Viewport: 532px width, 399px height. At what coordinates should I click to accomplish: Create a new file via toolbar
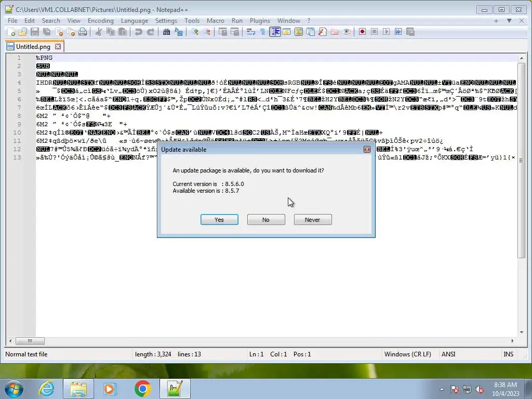point(11,32)
